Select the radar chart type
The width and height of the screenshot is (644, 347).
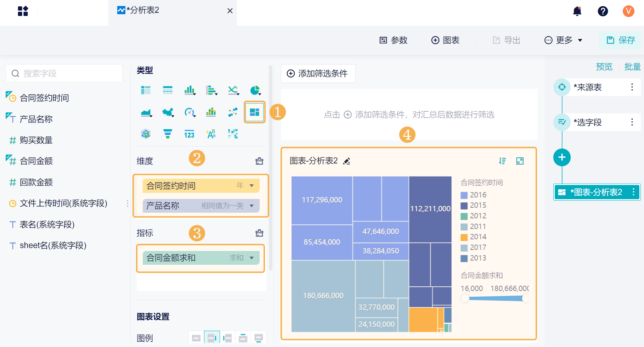tap(146, 134)
